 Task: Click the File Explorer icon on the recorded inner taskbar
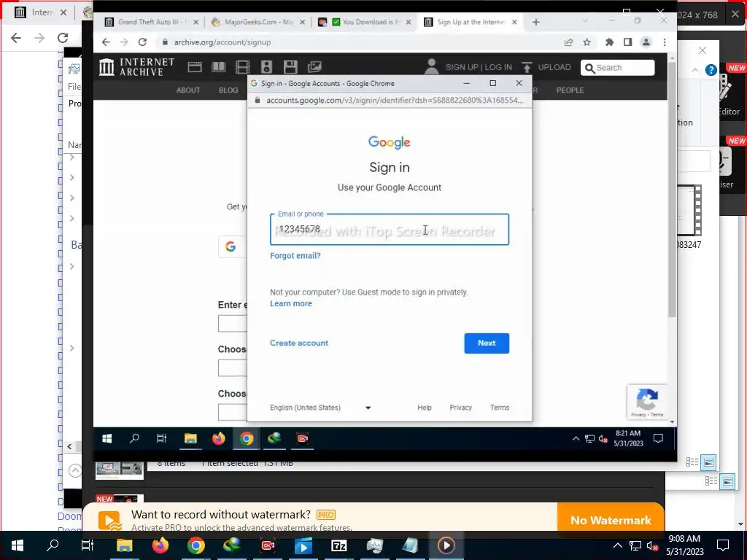[190, 438]
